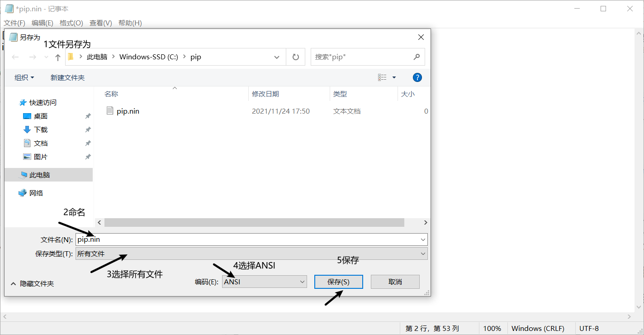The height and width of the screenshot is (335, 644).
Task: Sort by 大小 column header
Action: point(407,94)
